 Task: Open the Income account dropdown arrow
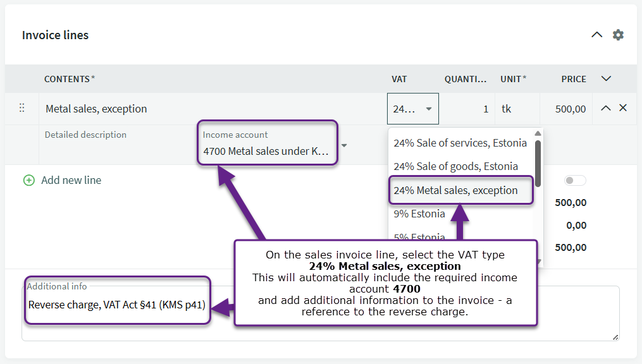(x=344, y=145)
